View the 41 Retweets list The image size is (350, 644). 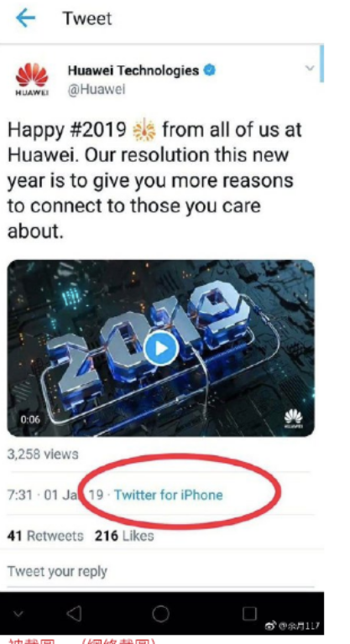click(45, 536)
